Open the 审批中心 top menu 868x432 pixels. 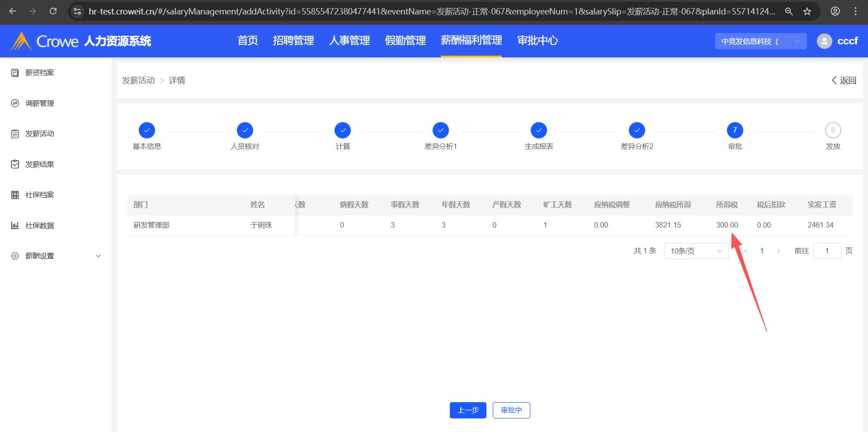(x=537, y=41)
